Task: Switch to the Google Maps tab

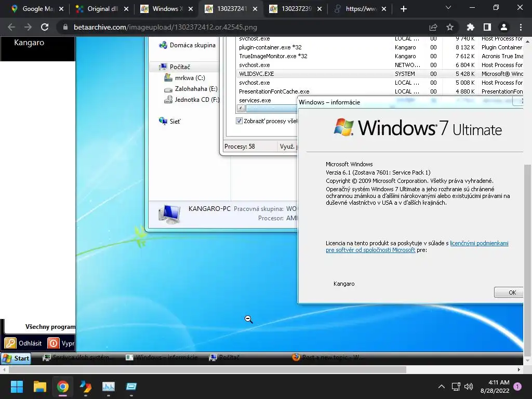Action: pyautogui.click(x=32, y=9)
